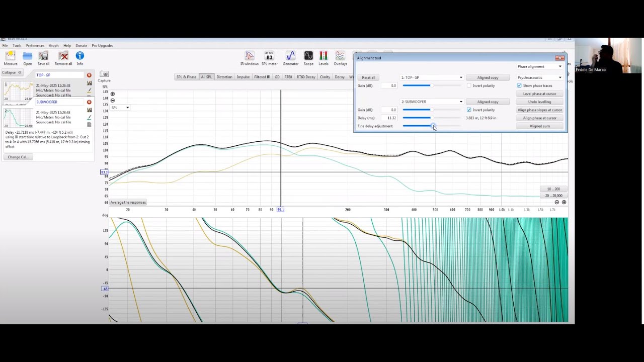Click the Change Cal... button
Image resolution: width=644 pixels, height=362 pixels.
pyautogui.click(x=18, y=157)
